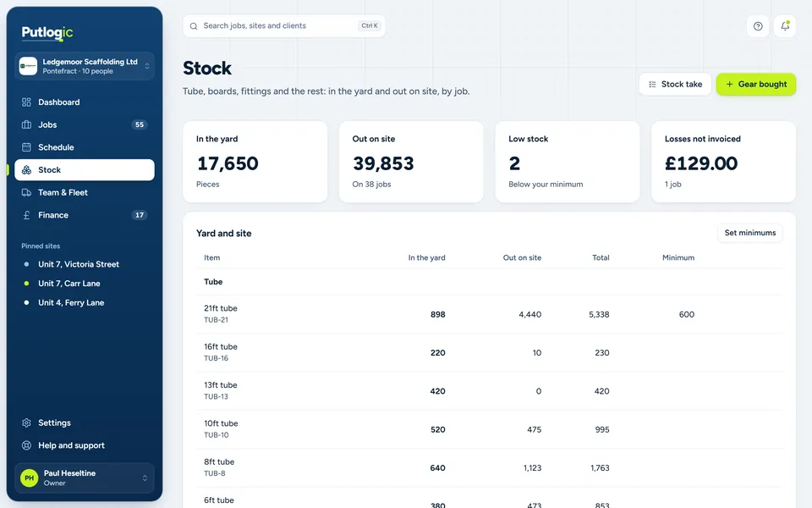
Task: Select the 16ft tube item
Action: tap(221, 347)
